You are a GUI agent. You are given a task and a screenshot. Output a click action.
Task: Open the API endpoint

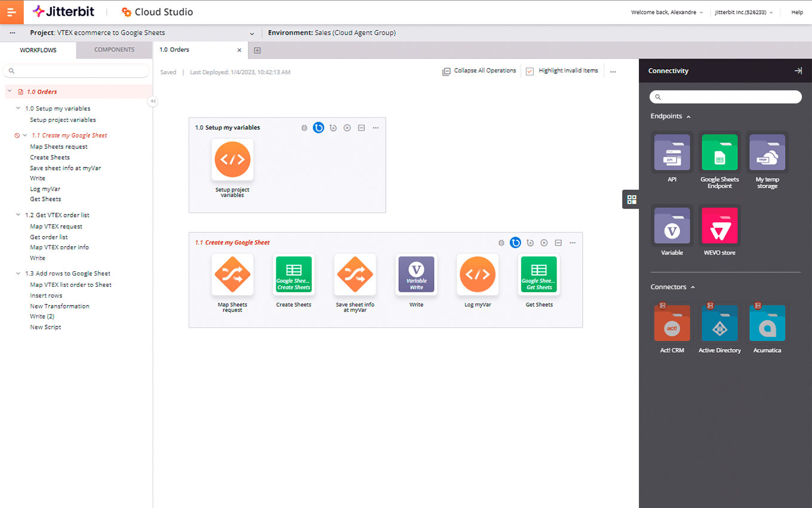[672, 152]
